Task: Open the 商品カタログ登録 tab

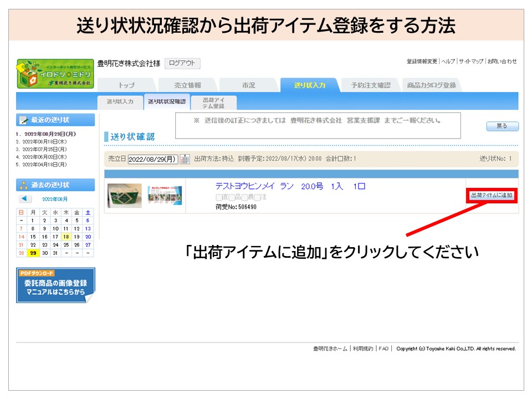Action: [x=431, y=85]
